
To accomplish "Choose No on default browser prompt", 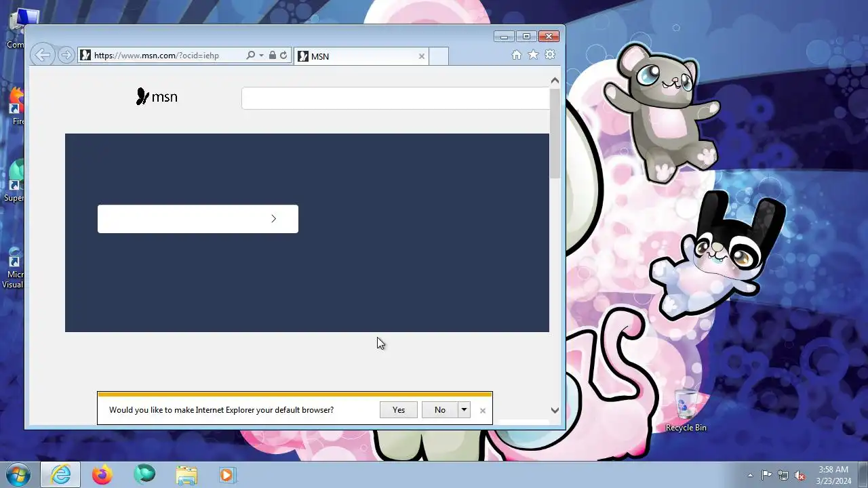I will [440, 410].
